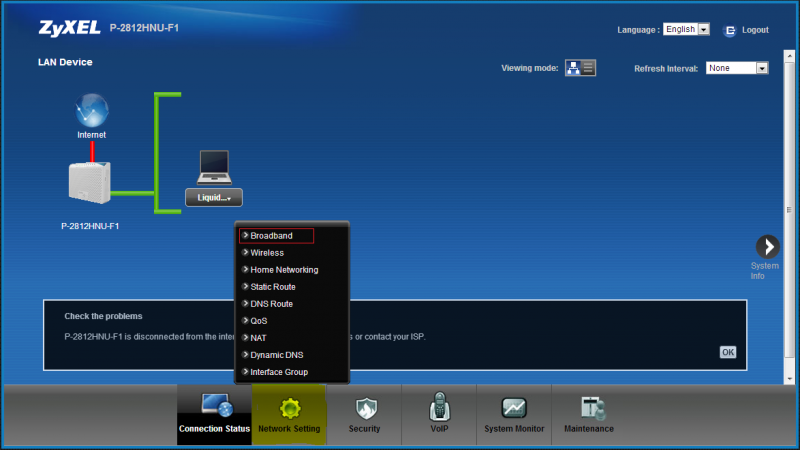Viewport: 800px width, 450px height.
Task: Open Home Networking menu entry
Action: pyautogui.click(x=284, y=270)
